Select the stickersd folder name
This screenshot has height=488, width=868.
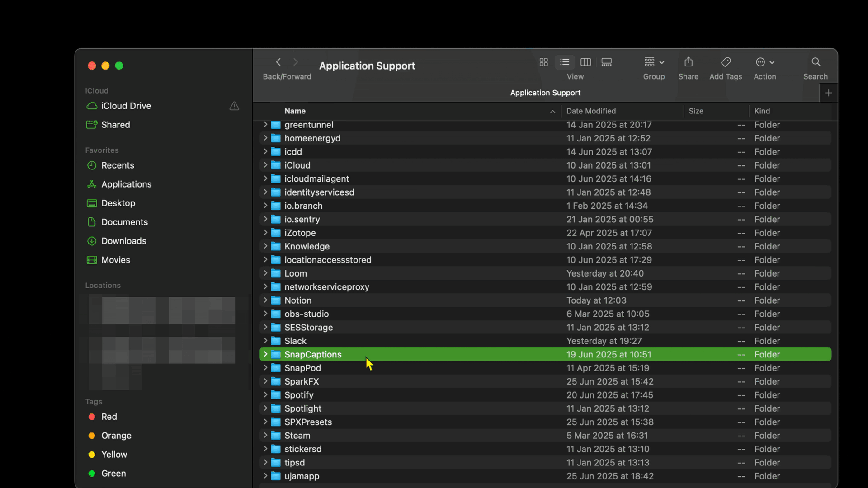pos(303,449)
